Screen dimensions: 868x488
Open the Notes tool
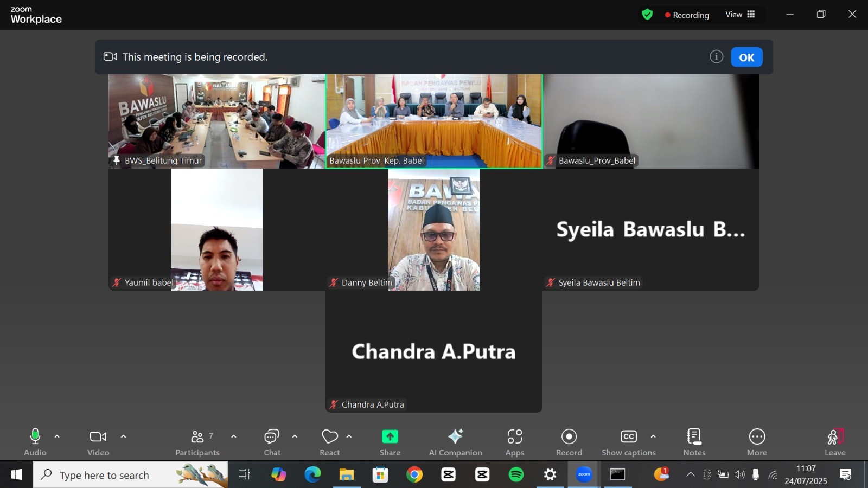coord(694,442)
